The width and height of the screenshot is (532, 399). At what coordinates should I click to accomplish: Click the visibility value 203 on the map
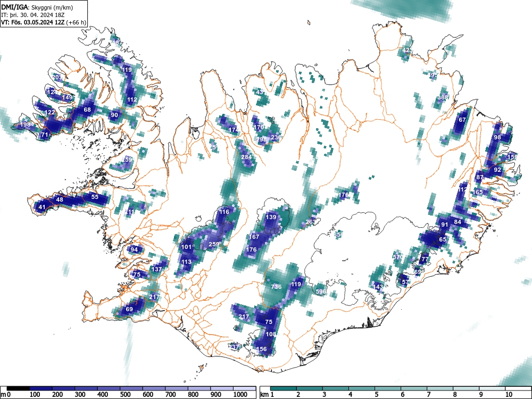(x=57, y=77)
